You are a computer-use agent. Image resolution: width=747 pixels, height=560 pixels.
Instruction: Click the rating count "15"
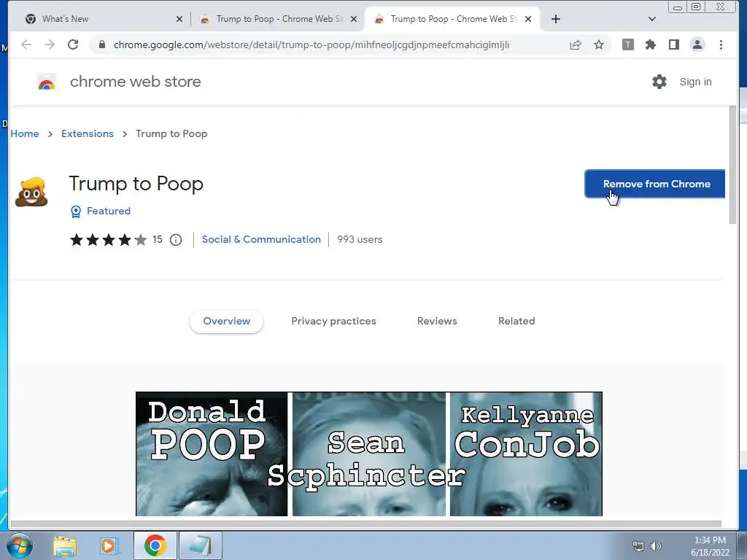(x=158, y=239)
